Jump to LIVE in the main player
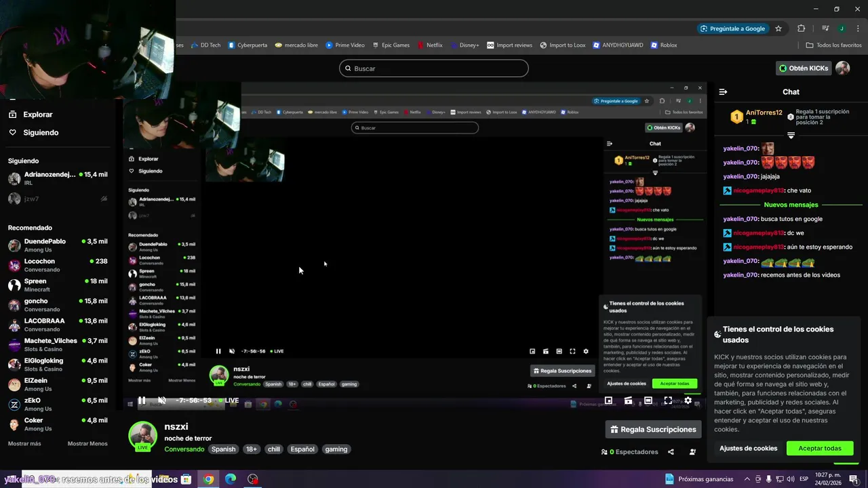This screenshot has height=488, width=868. point(229,401)
